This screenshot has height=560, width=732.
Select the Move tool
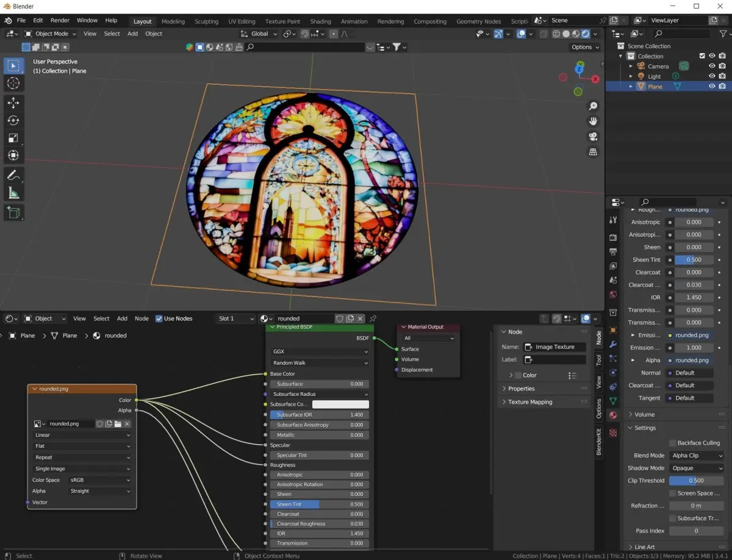[x=13, y=103]
